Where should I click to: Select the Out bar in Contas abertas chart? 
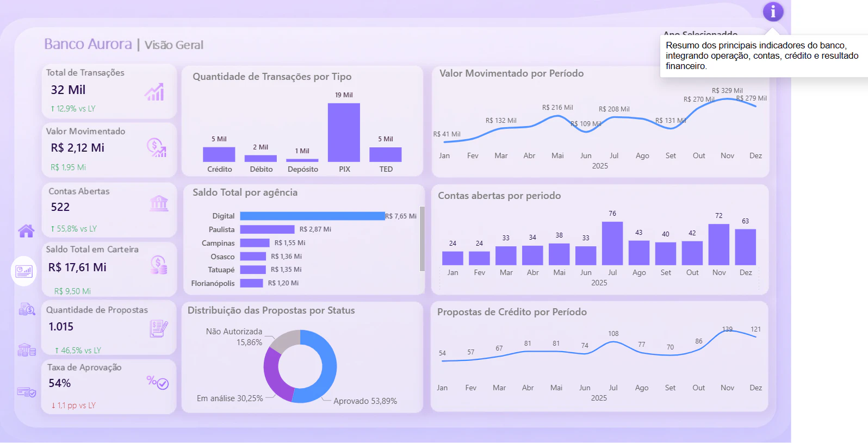(692, 253)
